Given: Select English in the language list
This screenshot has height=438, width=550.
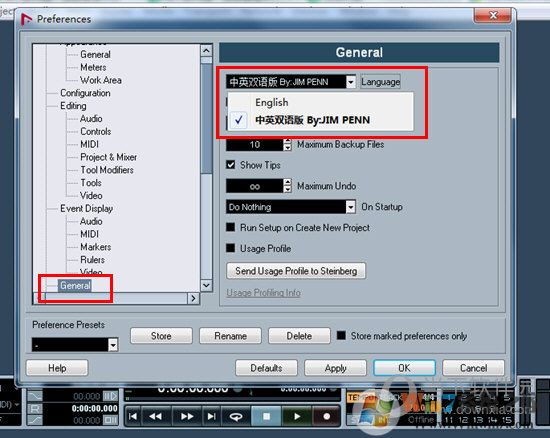Looking at the screenshot, I should pos(271,102).
